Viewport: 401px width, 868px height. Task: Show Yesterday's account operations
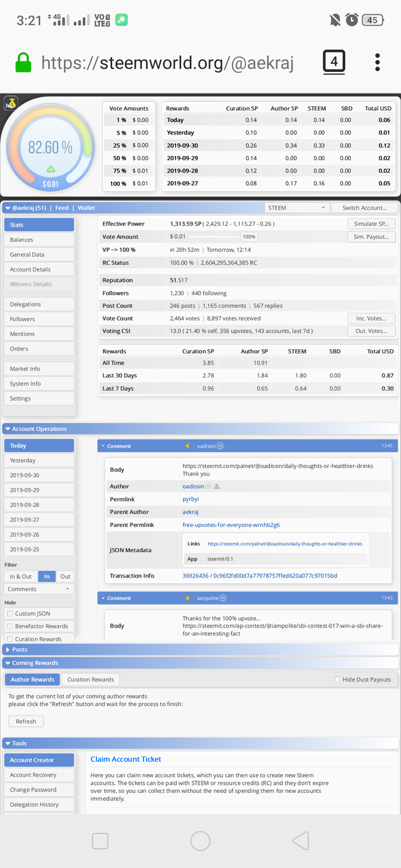coord(39,461)
